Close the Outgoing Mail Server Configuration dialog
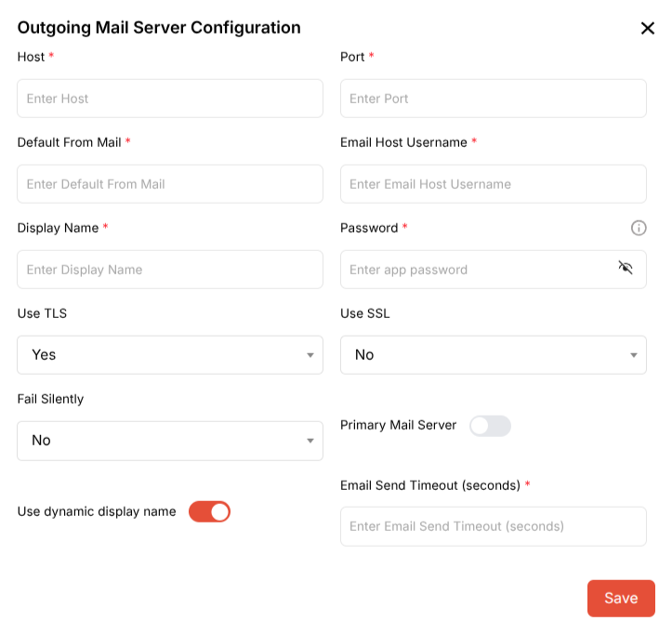This screenshot has height=634, width=672. [x=648, y=28]
